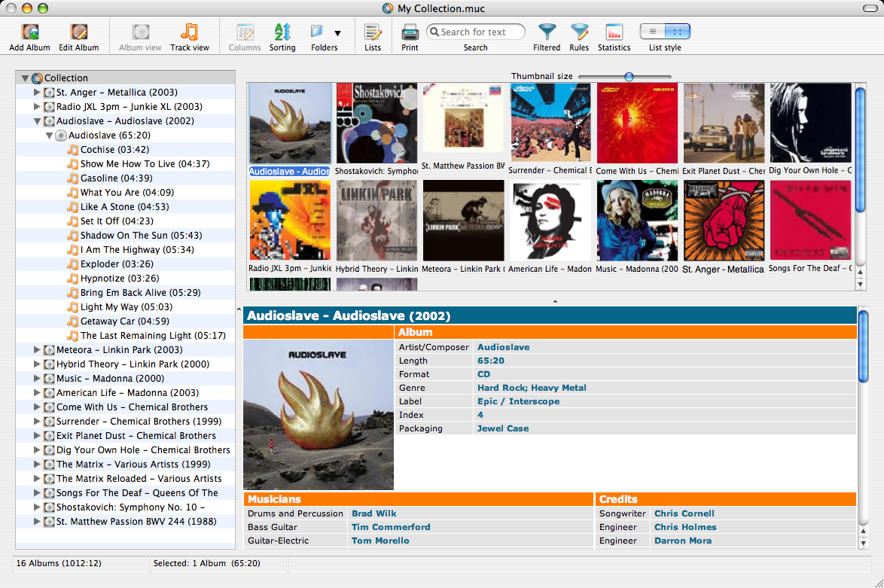Image resolution: width=884 pixels, height=588 pixels.
Task: Expand Meteora – Linkin Park (2003)
Action: tap(37, 349)
